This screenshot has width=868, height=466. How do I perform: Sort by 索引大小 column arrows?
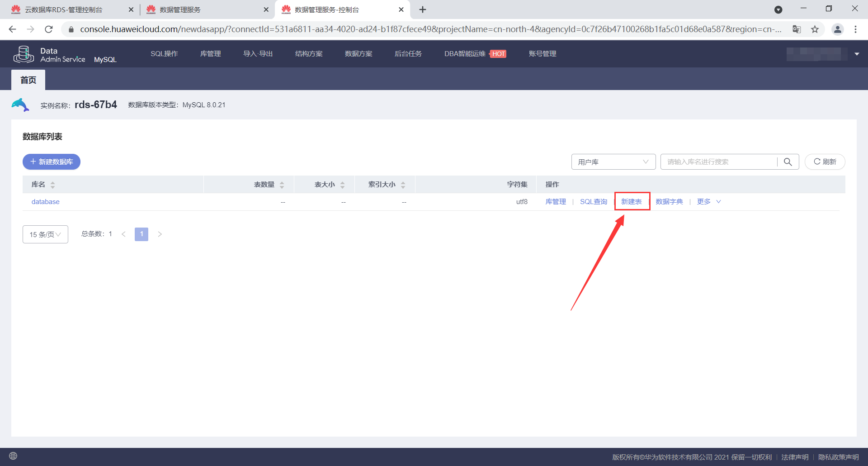coord(403,185)
